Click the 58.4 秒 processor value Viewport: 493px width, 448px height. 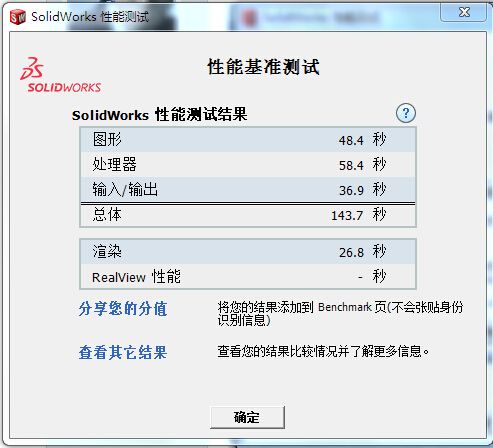tap(362, 165)
